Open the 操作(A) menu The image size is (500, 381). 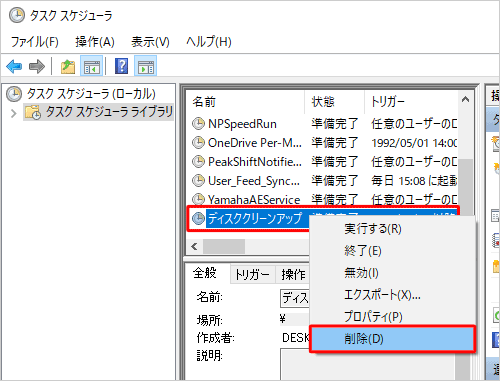pyautogui.click(x=95, y=42)
